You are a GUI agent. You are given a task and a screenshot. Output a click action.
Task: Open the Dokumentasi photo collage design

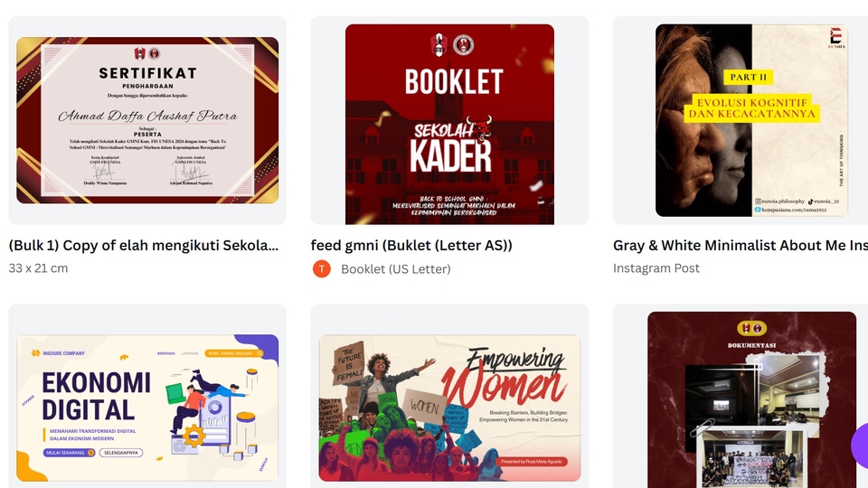pos(751,399)
